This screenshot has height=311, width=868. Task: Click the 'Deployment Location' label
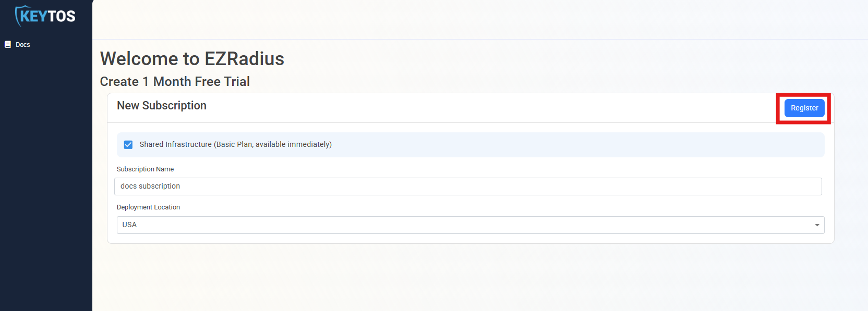[x=148, y=207]
